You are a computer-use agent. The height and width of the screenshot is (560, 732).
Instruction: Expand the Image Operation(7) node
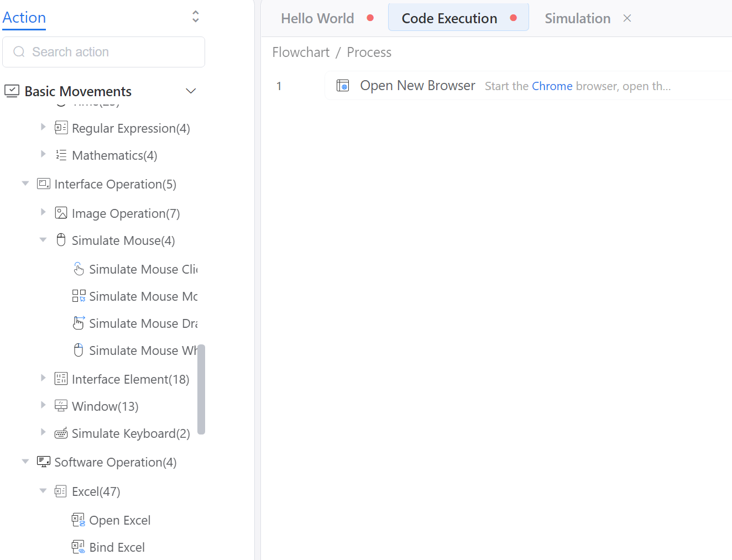(43, 212)
